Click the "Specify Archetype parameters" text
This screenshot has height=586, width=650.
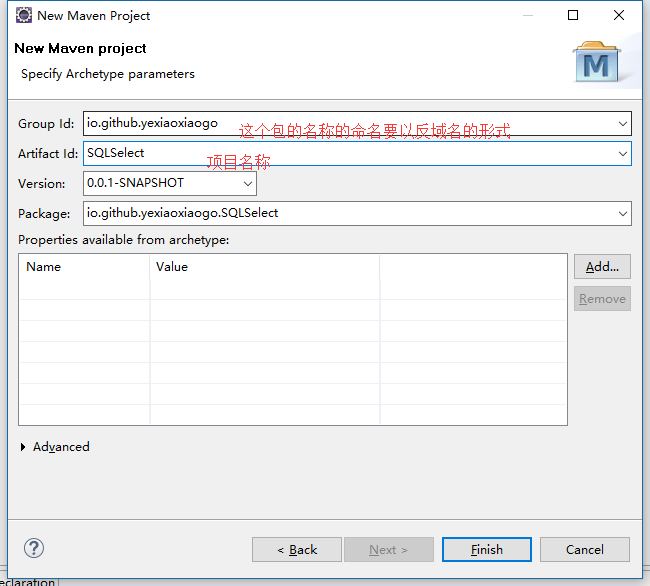(108, 74)
